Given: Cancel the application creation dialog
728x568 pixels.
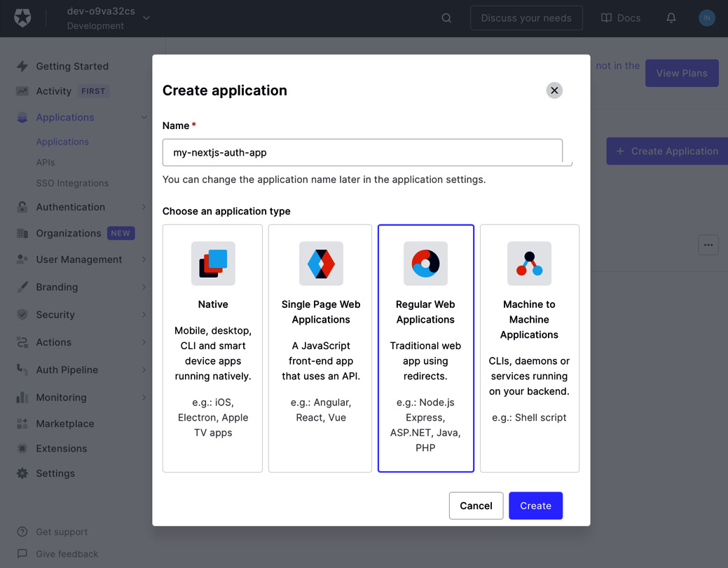Looking at the screenshot, I should click(476, 506).
